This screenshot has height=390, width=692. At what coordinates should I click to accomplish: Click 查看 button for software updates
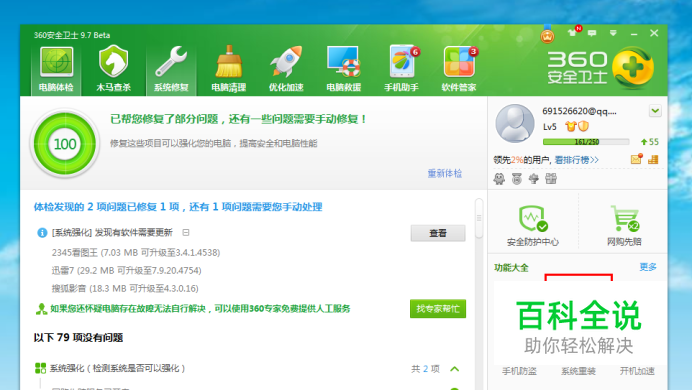point(438,233)
